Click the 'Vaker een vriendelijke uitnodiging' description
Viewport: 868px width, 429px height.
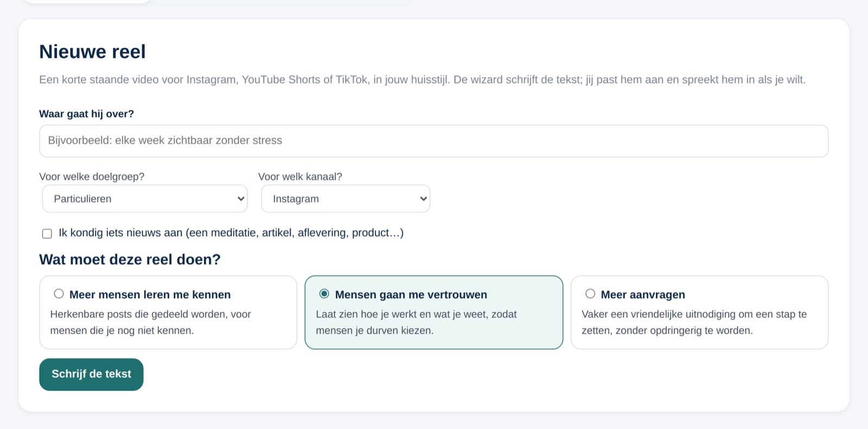(694, 322)
